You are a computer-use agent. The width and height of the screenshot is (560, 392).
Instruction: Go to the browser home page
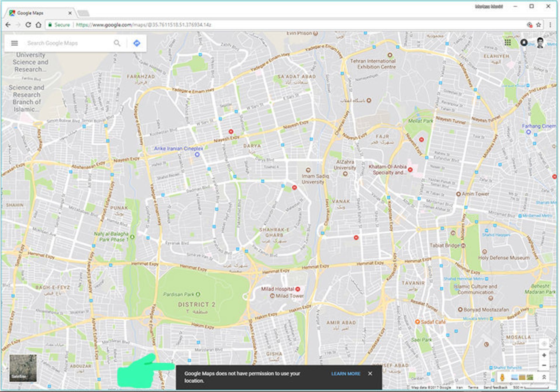coord(38,25)
